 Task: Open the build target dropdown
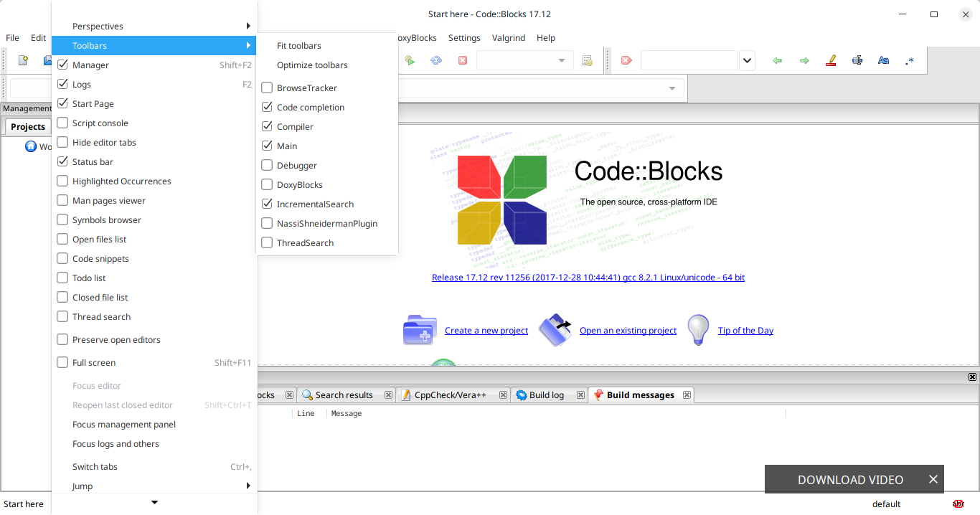(x=524, y=60)
